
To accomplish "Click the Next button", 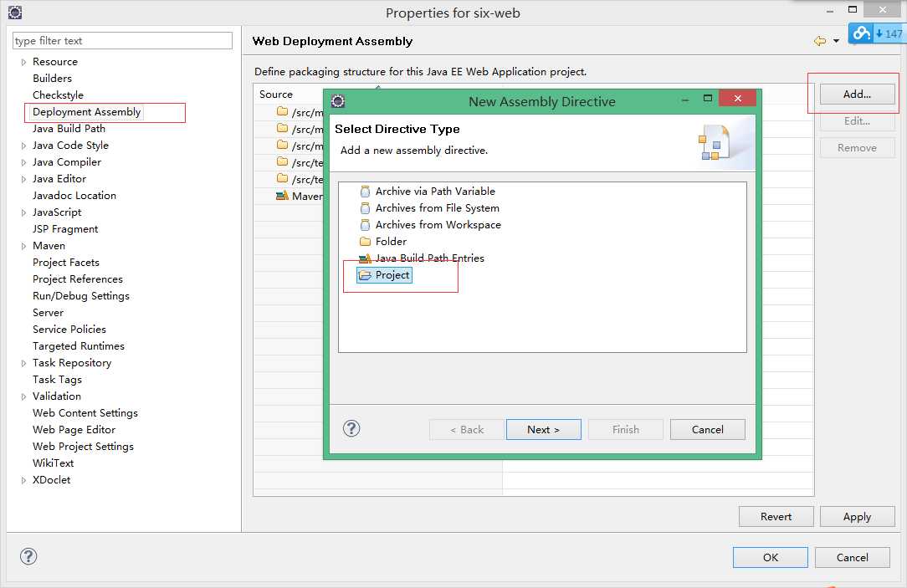I will pos(543,430).
